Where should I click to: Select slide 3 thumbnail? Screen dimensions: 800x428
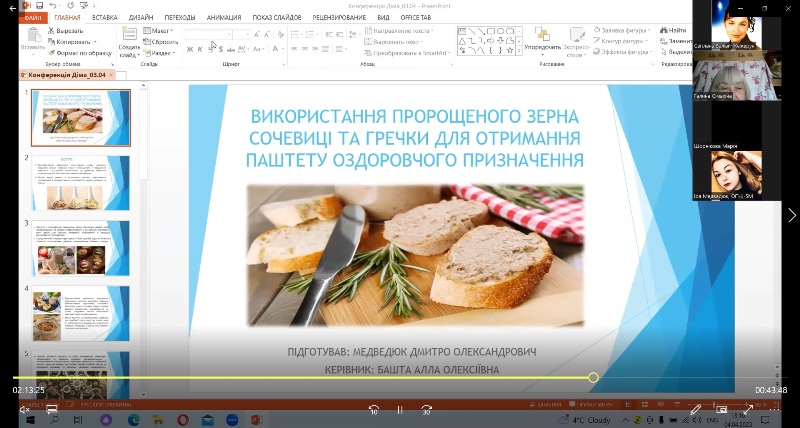(81, 248)
